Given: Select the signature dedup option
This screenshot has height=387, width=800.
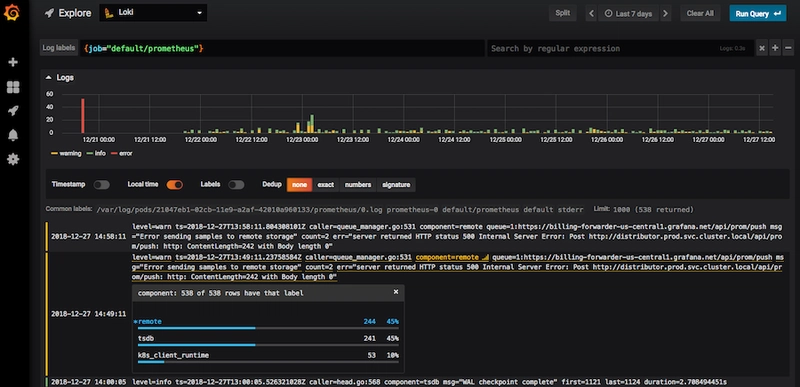Looking at the screenshot, I should pos(396,185).
